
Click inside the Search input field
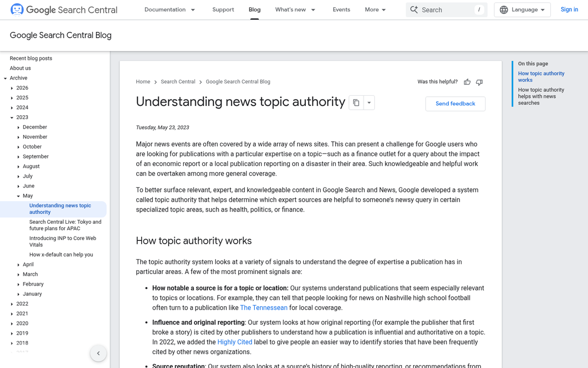point(441,9)
